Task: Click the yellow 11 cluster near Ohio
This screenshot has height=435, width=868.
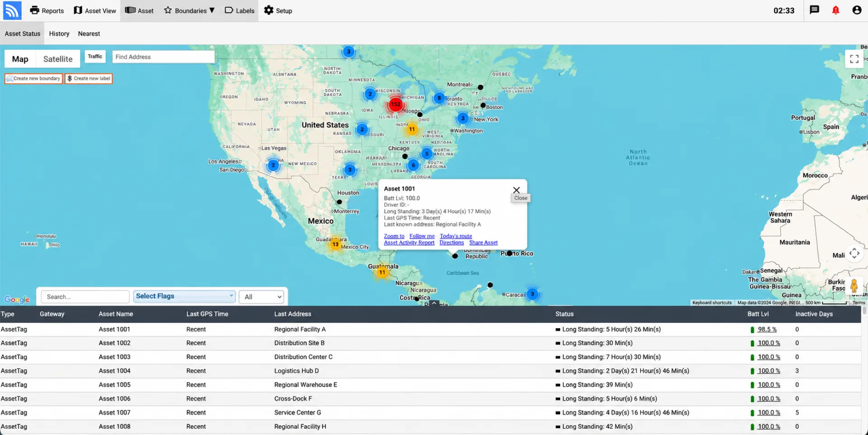Action: tap(412, 129)
